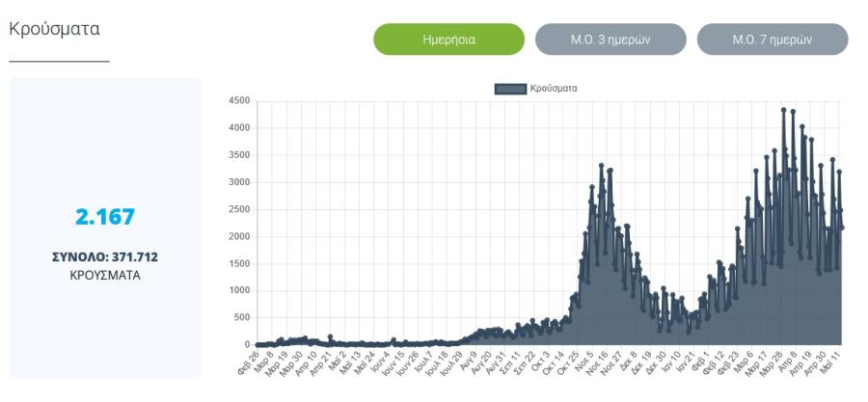Click the 2.167 daily cases figure
Image resolution: width=868 pixels, height=402 pixels.
pyautogui.click(x=105, y=217)
